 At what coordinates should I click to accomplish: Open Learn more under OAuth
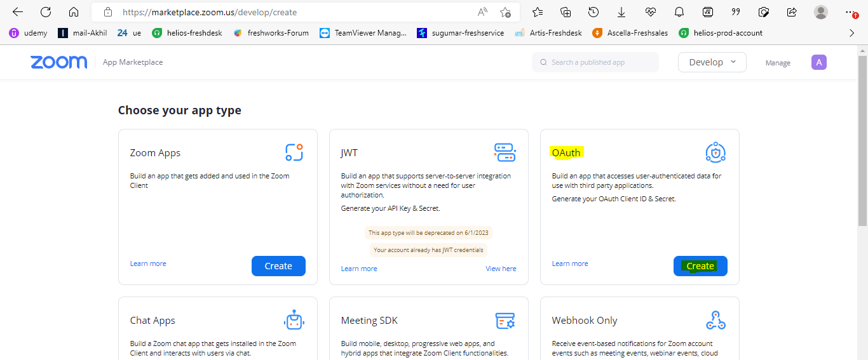pyautogui.click(x=570, y=263)
